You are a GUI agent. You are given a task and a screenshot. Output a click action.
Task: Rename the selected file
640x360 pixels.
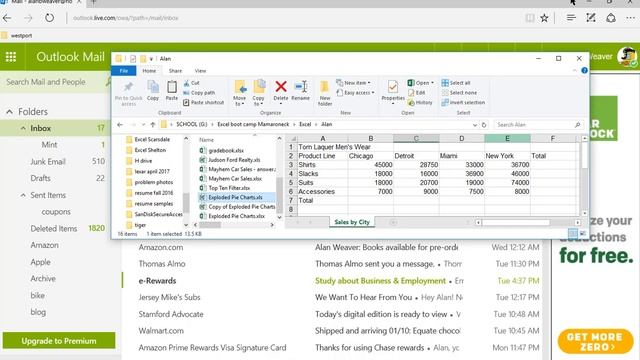point(301,91)
